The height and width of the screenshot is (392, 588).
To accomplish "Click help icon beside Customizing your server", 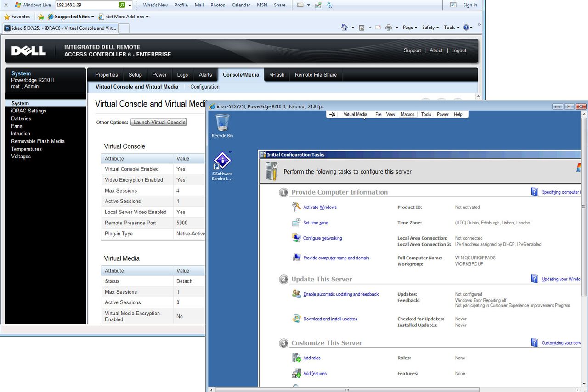I will pos(535,342).
